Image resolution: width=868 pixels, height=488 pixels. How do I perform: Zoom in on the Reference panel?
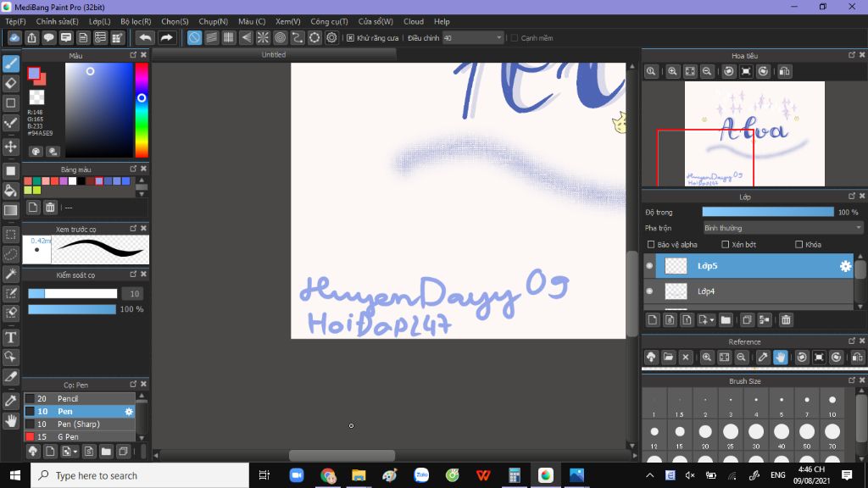coord(707,358)
